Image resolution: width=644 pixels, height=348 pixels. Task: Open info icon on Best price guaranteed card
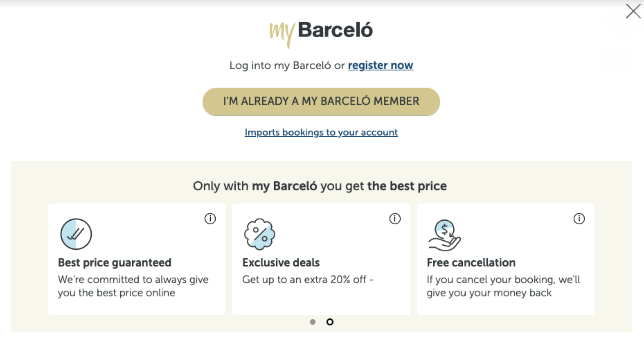210,219
